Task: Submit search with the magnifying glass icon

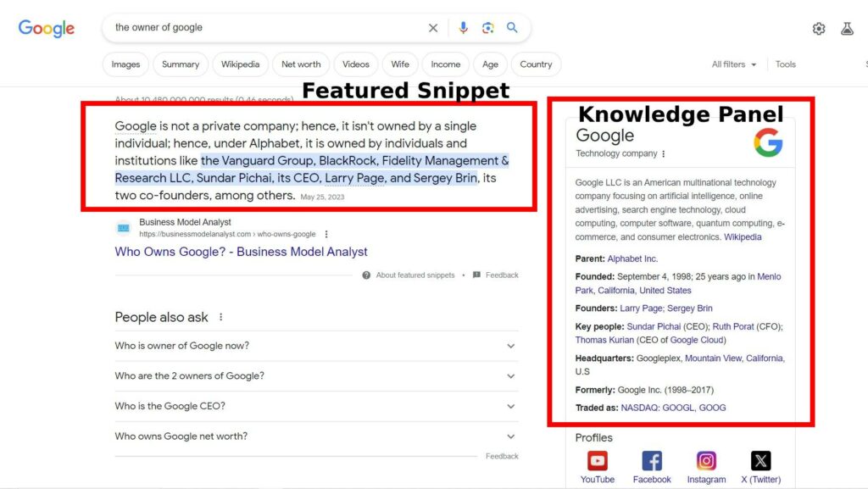Action: point(512,28)
